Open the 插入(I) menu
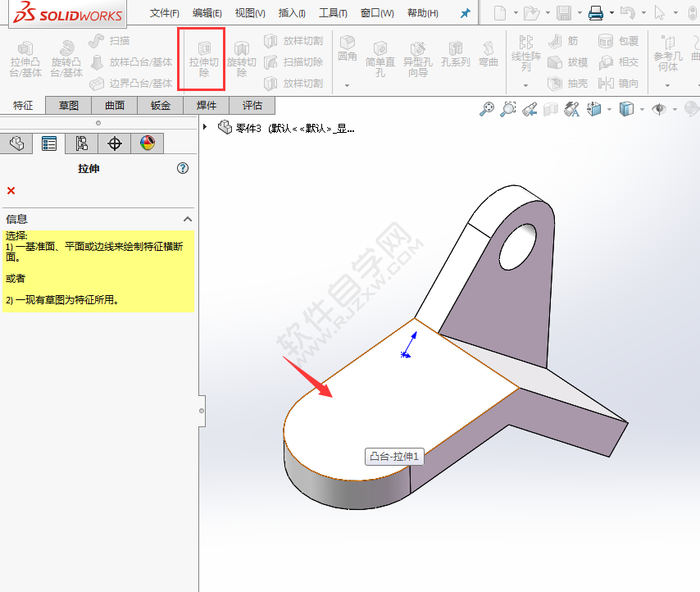 pyautogui.click(x=292, y=13)
